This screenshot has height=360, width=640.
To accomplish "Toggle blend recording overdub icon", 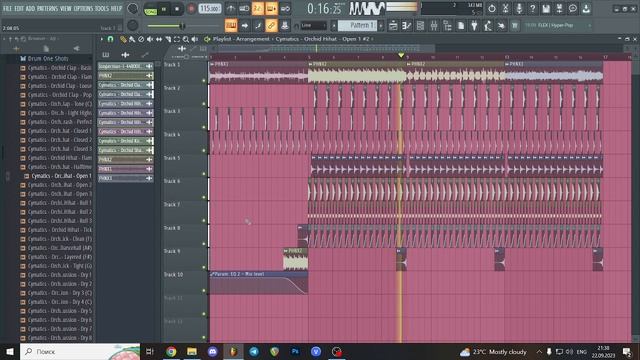I will [271, 9].
